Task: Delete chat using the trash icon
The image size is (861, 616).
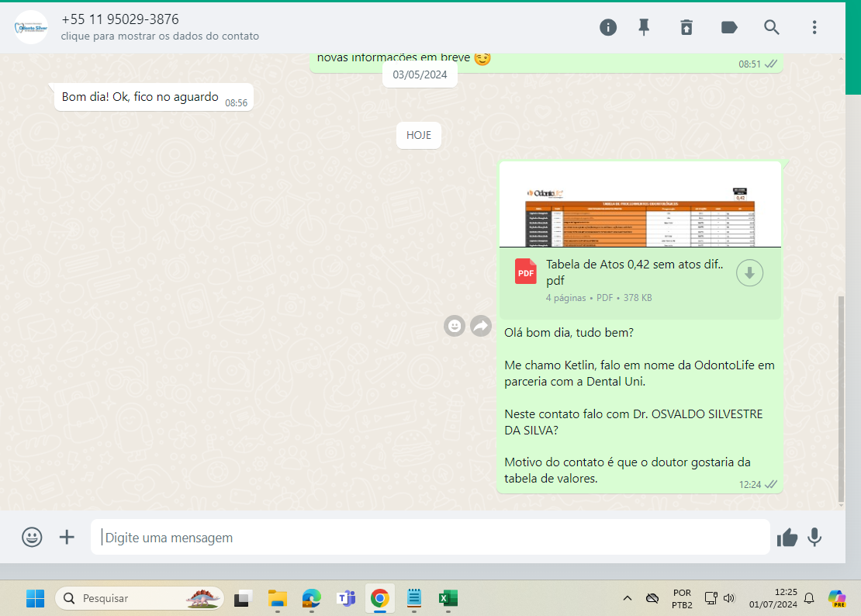Action: click(x=686, y=27)
